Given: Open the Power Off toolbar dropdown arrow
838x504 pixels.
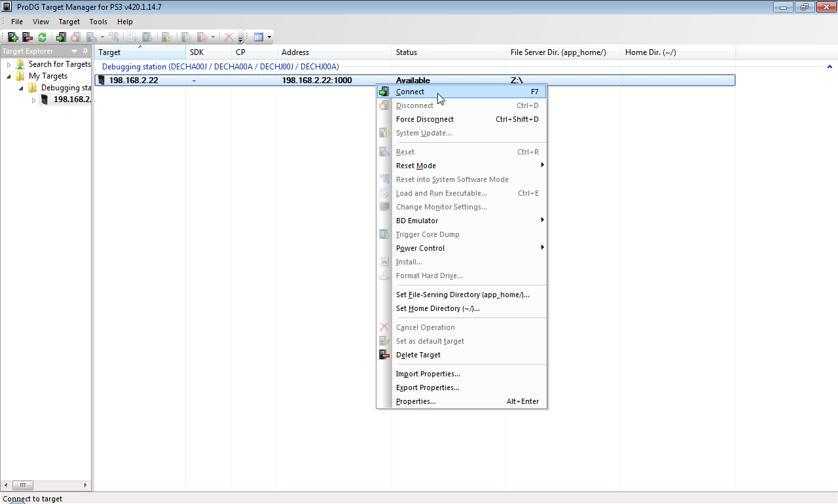Looking at the screenshot, I should click(x=213, y=37).
